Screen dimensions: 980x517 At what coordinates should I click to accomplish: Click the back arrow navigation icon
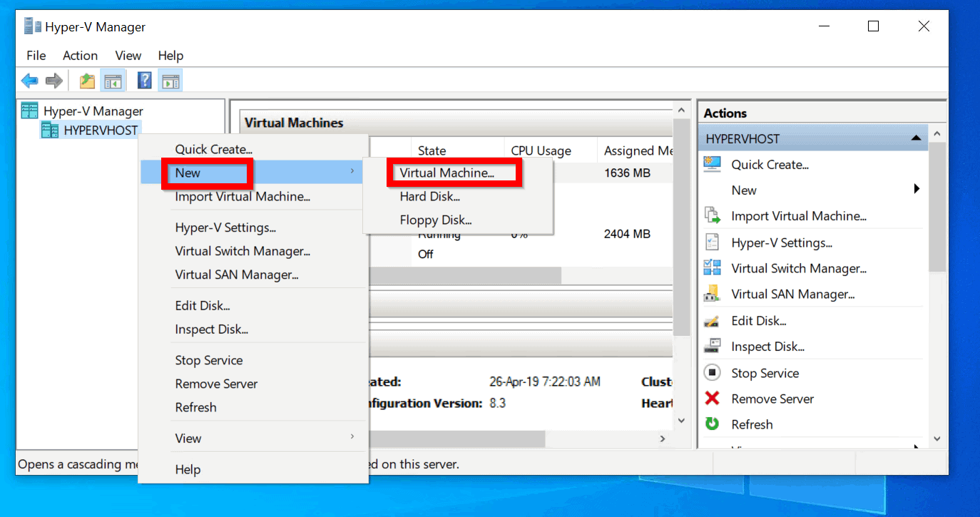point(29,80)
